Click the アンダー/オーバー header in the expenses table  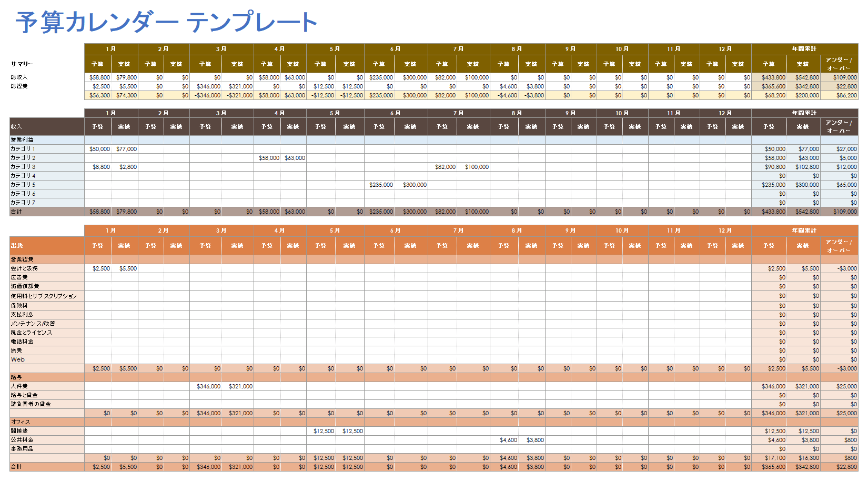click(839, 246)
